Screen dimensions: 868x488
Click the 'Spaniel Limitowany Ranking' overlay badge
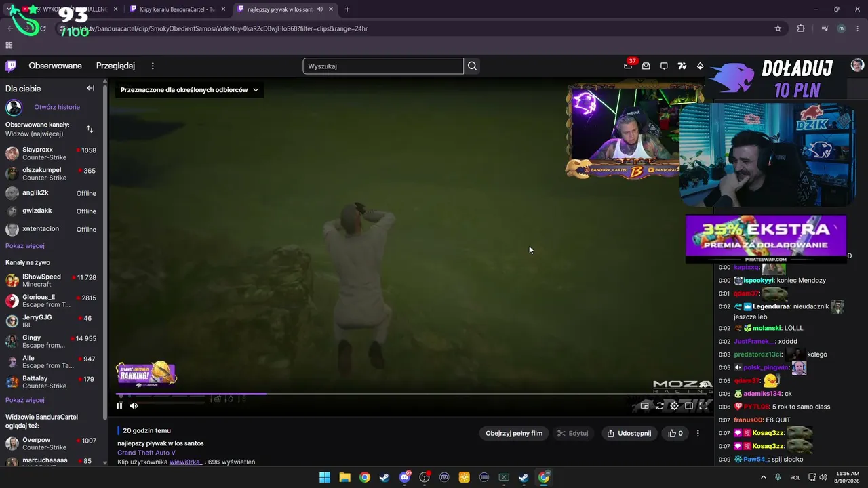(146, 373)
